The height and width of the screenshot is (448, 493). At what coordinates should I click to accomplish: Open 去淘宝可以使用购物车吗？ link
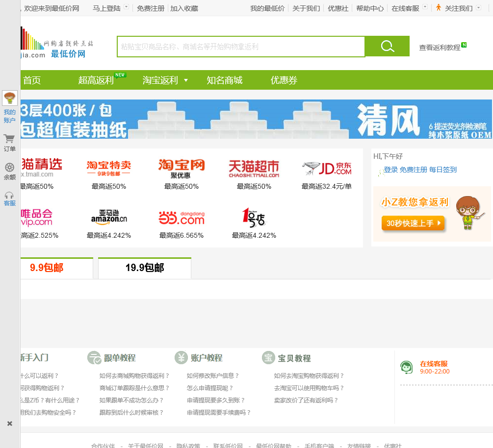coord(309,388)
